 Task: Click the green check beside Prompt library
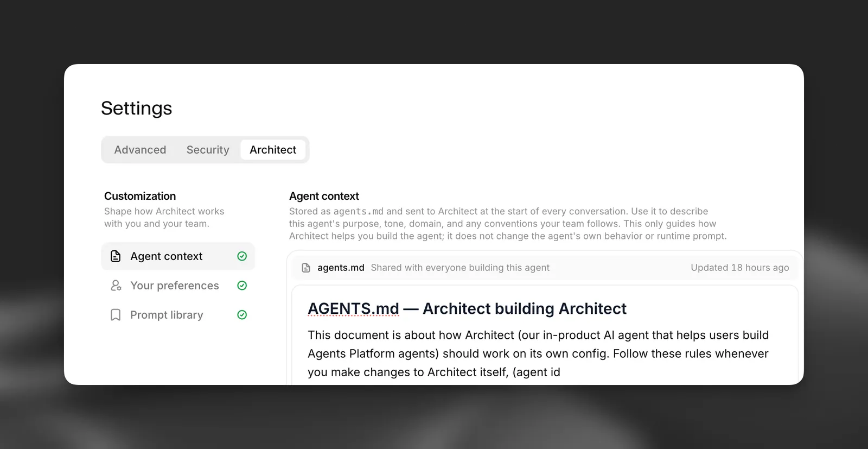click(242, 315)
